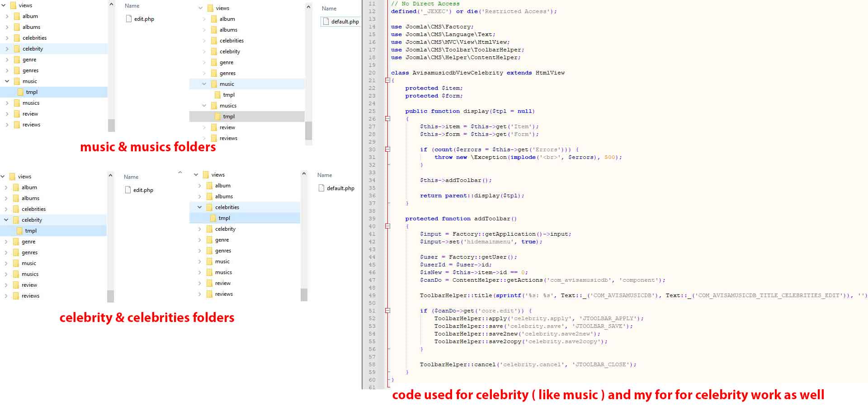The image size is (868, 415).
Task: Expand the genres folder in upper-left tree
Action: 7,70
